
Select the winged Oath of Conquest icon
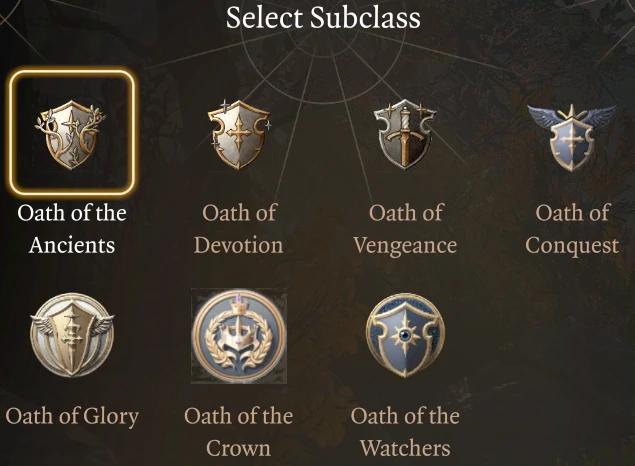click(x=571, y=133)
